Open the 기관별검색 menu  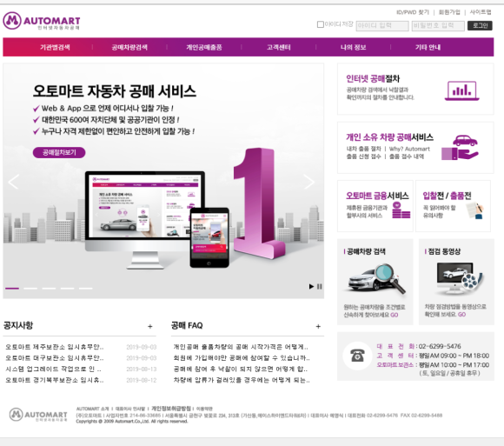[x=55, y=47]
